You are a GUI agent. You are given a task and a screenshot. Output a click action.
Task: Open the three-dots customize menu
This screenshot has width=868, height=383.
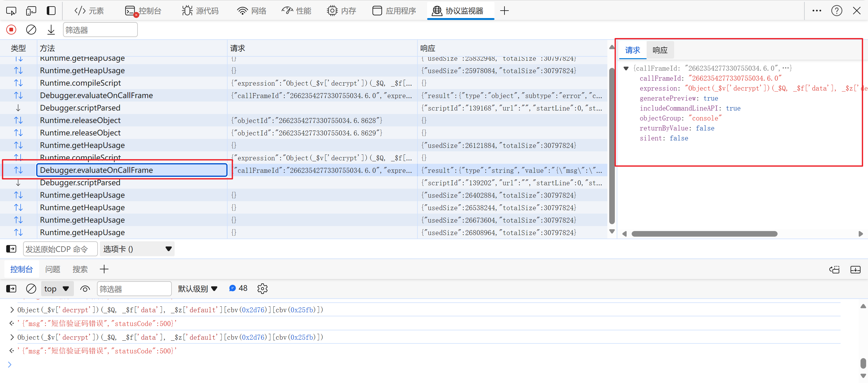[x=817, y=11]
